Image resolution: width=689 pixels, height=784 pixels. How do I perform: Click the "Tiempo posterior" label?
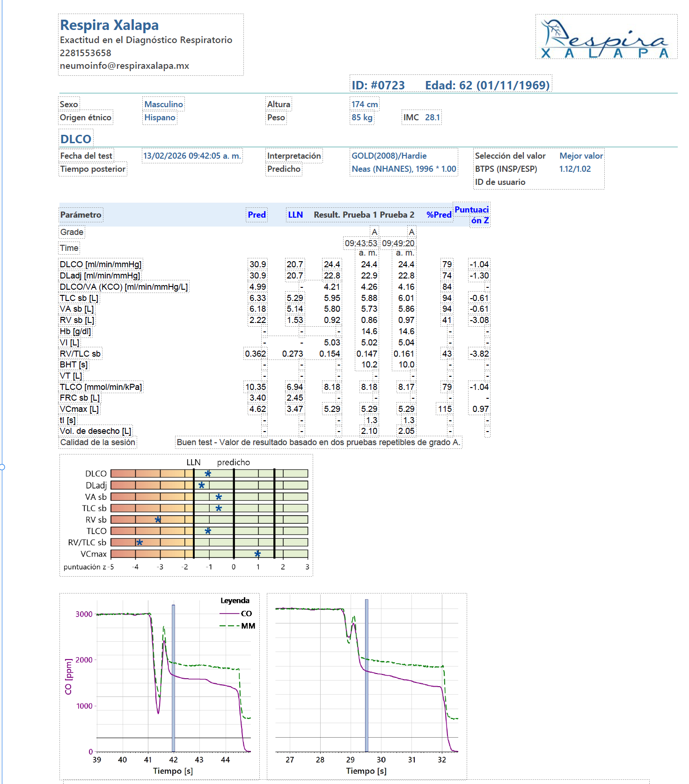(93, 169)
